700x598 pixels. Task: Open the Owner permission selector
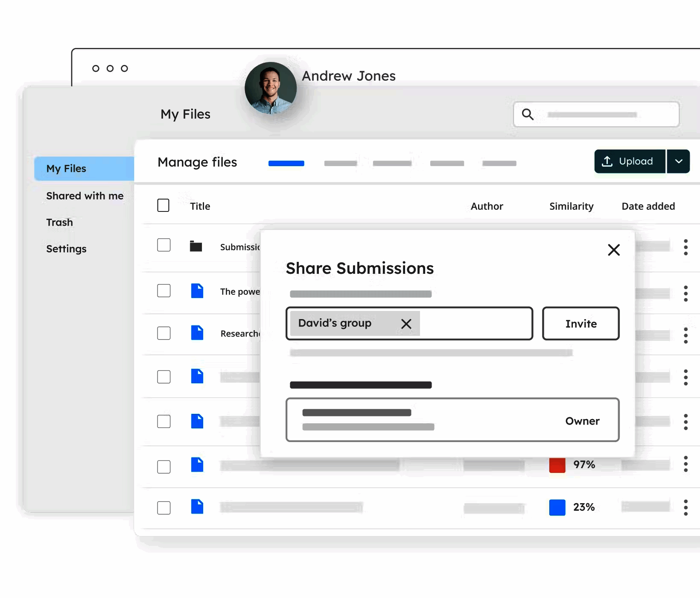582,421
